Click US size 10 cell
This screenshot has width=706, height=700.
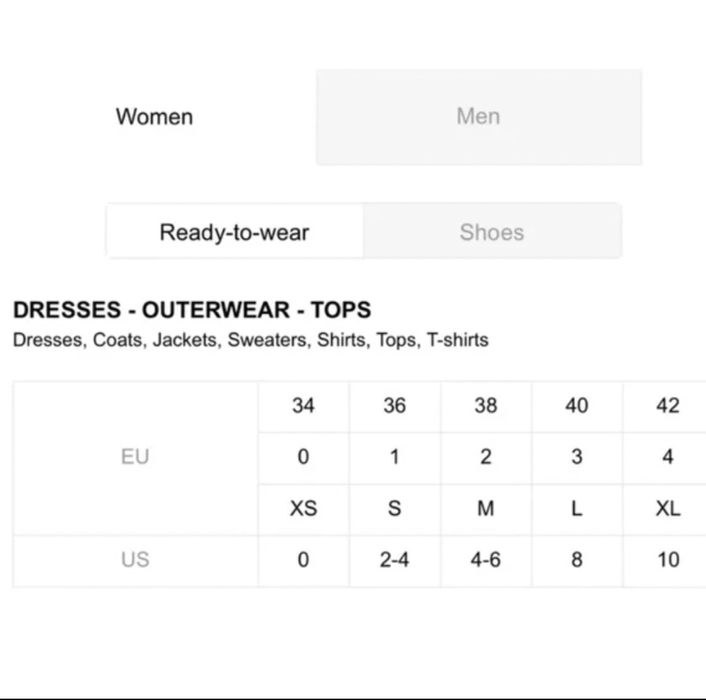667,560
